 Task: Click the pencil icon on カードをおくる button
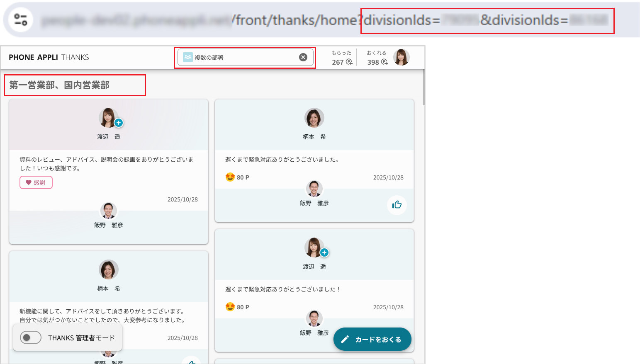point(346,339)
